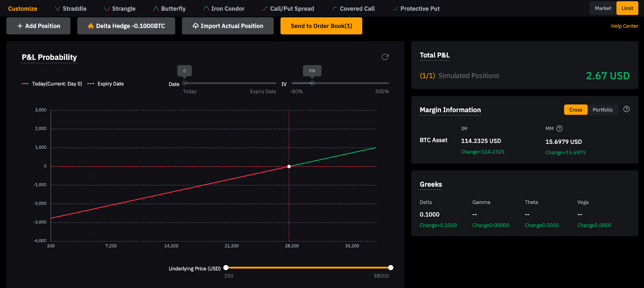Select the Strangle strategy preset

120,8
